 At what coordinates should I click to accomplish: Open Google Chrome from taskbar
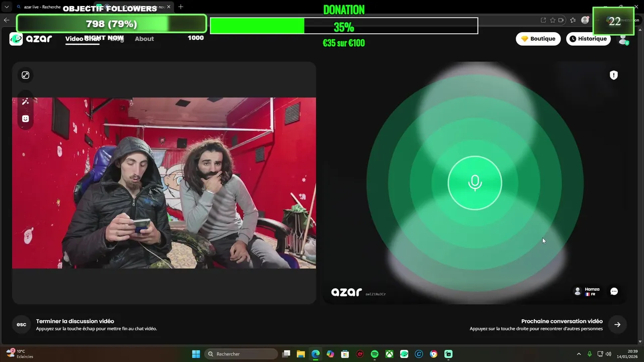tap(434, 354)
